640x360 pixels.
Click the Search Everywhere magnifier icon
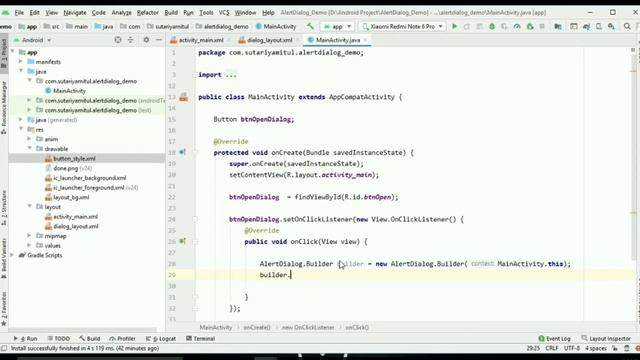click(627, 27)
